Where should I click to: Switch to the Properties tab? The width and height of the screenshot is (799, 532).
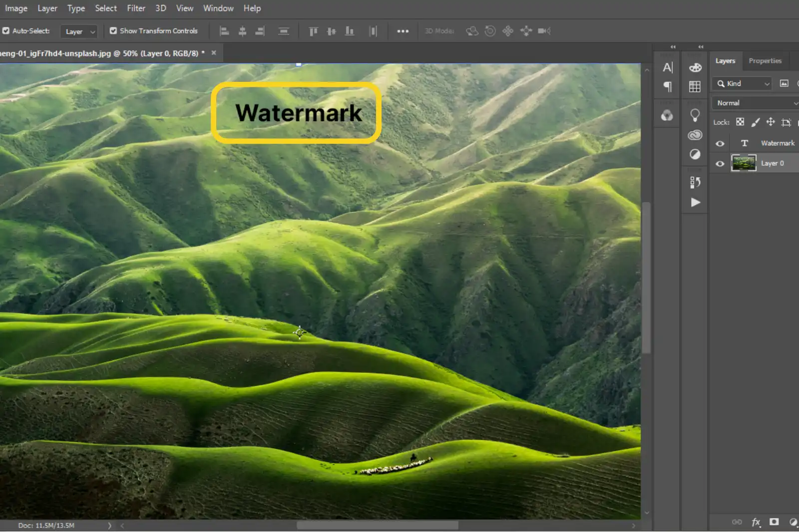(x=765, y=60)
